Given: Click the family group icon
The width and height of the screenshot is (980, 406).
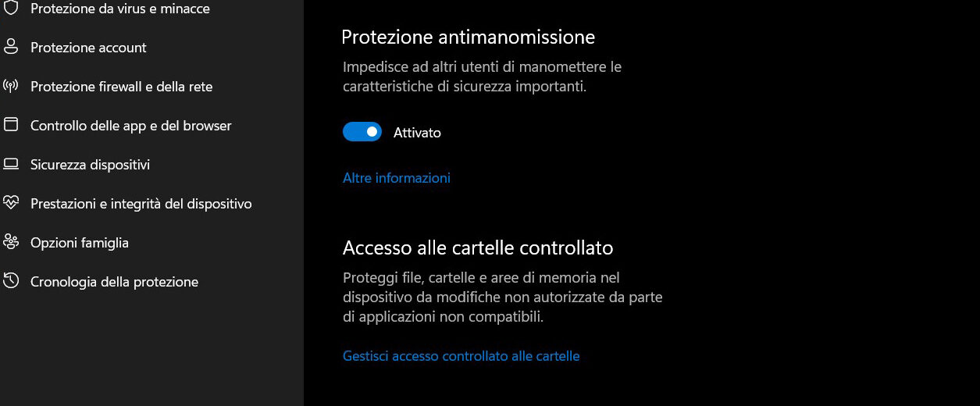Looking at the screenshot, I should [x=11, y=242].
